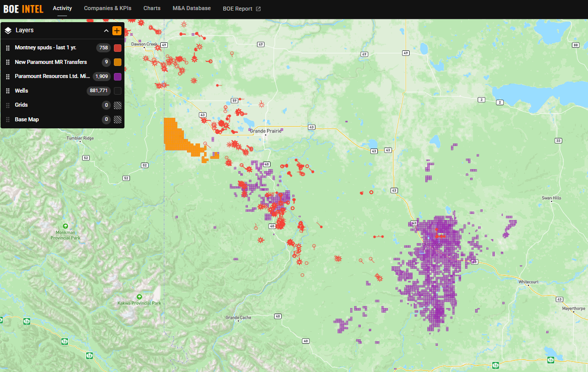Click the Grande Prairie map label
588x372 pixels.
pyautogui.click(x=266, y=131)
